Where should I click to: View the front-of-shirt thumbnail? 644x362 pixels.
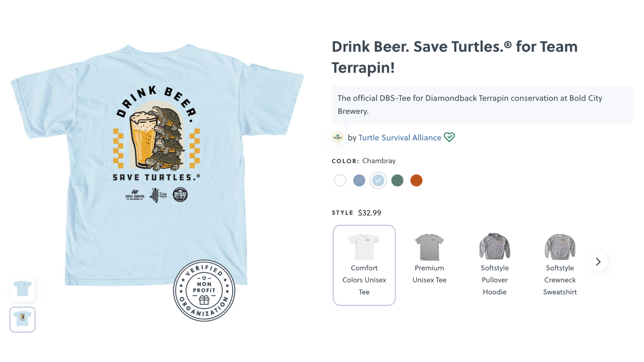click(x=22, y=289)
